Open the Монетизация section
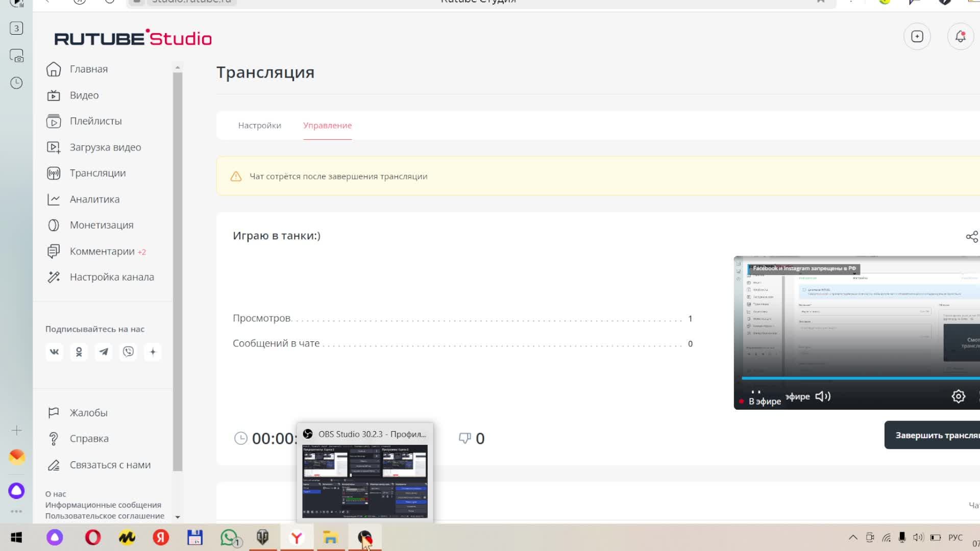Viewport: 980px width, 551px height. (x=101, y=224)
